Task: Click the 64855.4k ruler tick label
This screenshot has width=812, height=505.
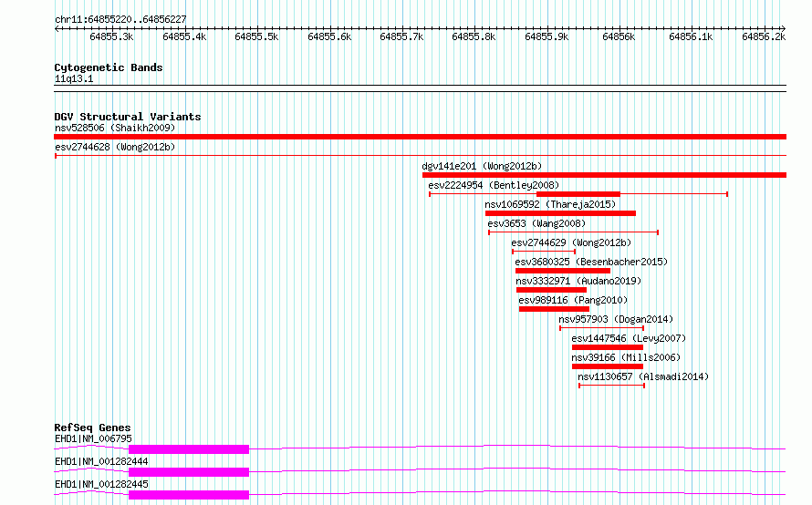Action: click(184, 36)
